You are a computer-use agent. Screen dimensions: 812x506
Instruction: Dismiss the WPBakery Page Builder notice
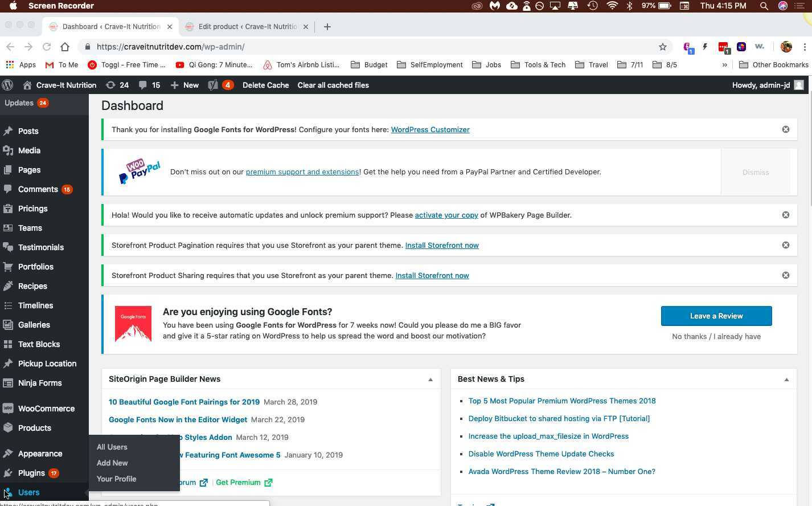click(x=786, y=215)
